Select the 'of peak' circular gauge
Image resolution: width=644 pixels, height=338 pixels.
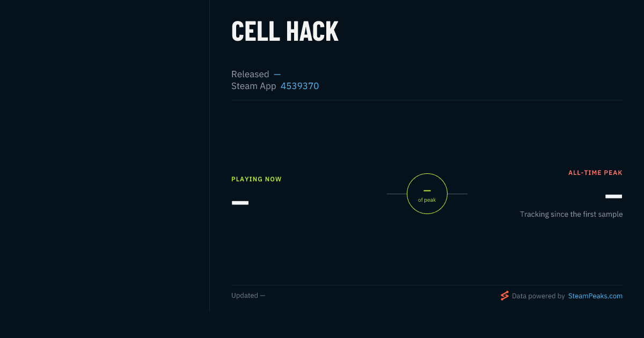point(427,194)
